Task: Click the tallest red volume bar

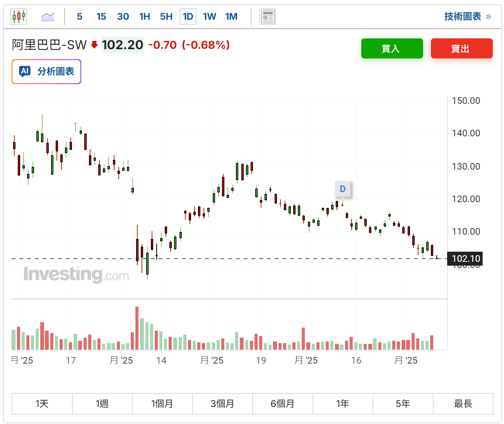Action: click(x=137, y=328)
